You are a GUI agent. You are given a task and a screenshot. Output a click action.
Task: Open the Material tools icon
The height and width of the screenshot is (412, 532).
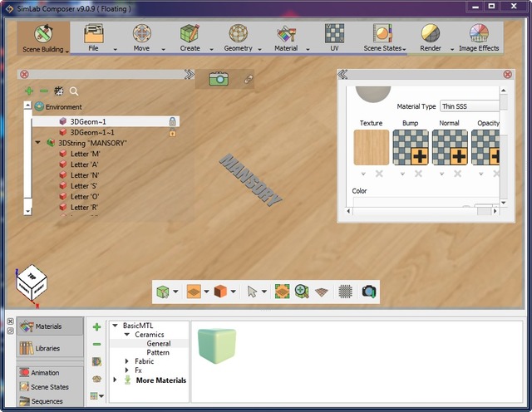click(286, 33)
